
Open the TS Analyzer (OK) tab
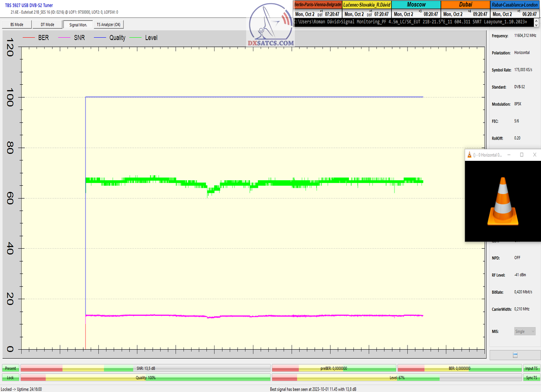108,25
